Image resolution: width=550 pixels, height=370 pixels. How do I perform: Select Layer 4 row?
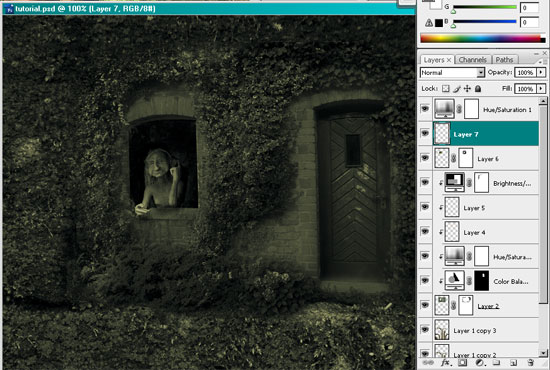coord(486,232)
